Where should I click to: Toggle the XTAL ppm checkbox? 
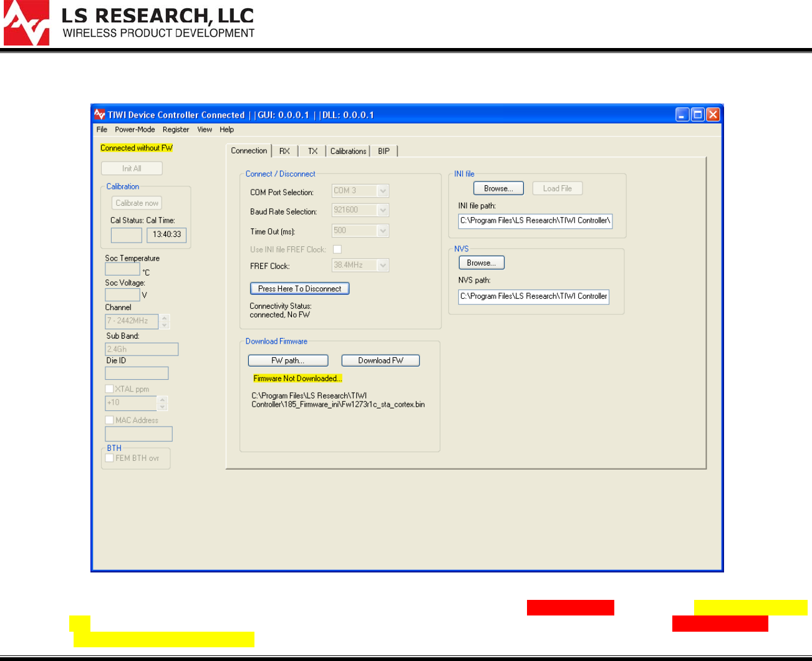pos(109,389)
